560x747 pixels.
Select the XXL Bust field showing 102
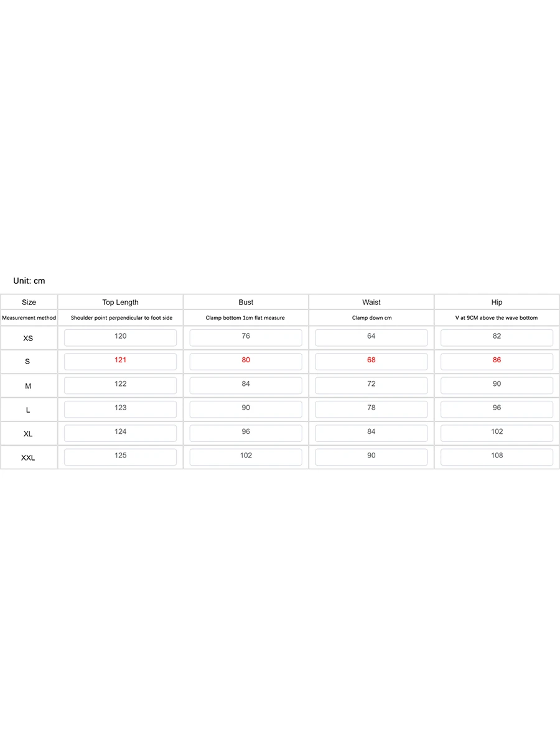pyautogui.click(x=246, y=456)
